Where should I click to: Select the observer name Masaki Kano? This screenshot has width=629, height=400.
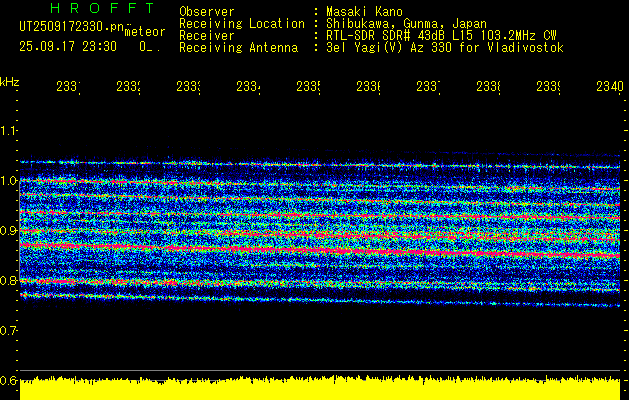pos(364,12)
